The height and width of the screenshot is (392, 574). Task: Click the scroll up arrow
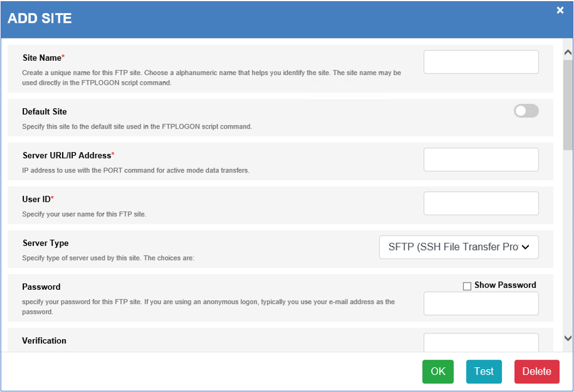(x=568, y=52)
